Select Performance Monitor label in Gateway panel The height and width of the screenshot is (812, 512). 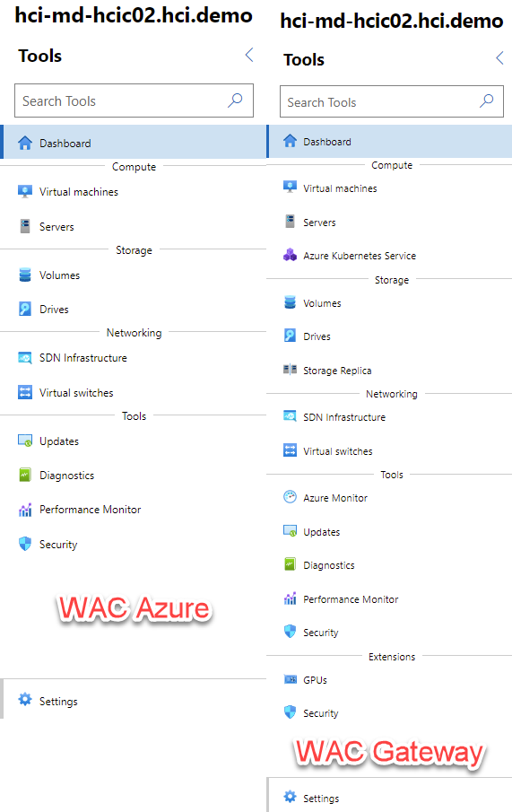[351, 599]
